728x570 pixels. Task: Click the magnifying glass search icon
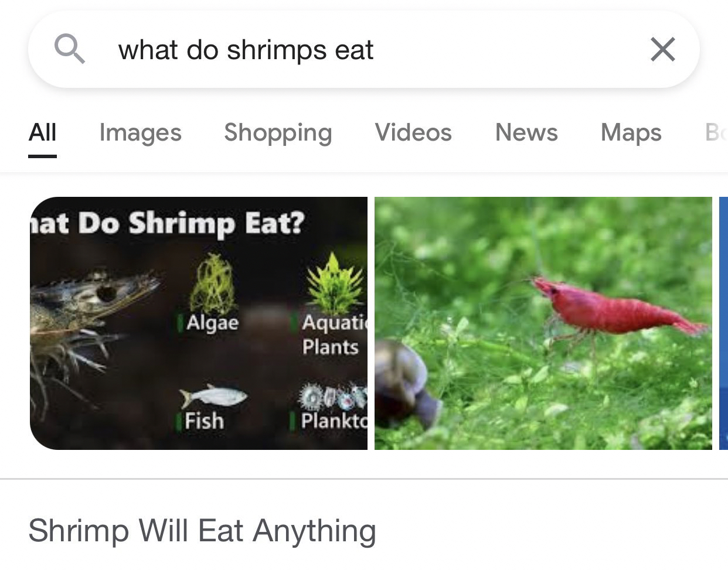tap(70, 49)
